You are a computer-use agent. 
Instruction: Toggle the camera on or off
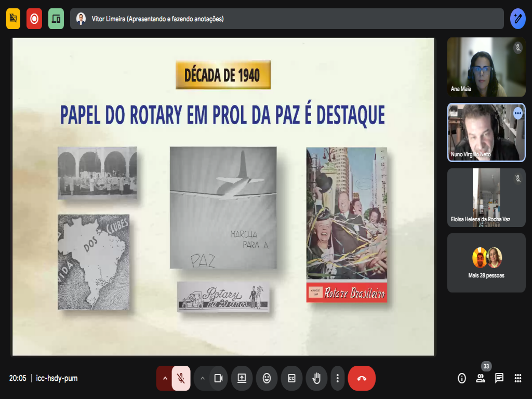coord(218,378)
